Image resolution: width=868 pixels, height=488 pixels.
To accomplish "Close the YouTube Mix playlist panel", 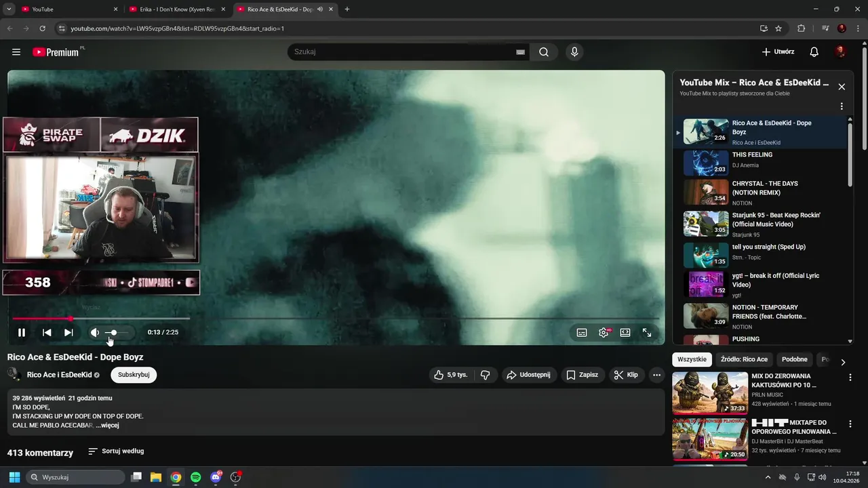I will (x=842, y=87).
